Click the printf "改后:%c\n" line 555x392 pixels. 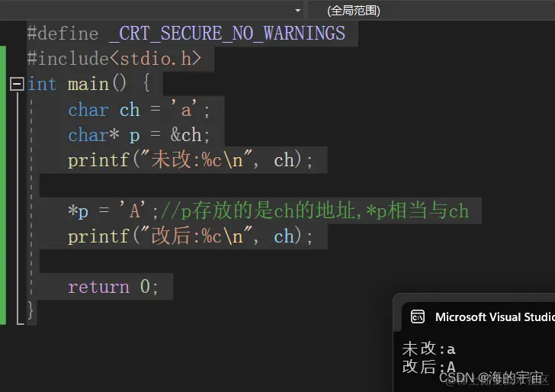pos(191,236)
